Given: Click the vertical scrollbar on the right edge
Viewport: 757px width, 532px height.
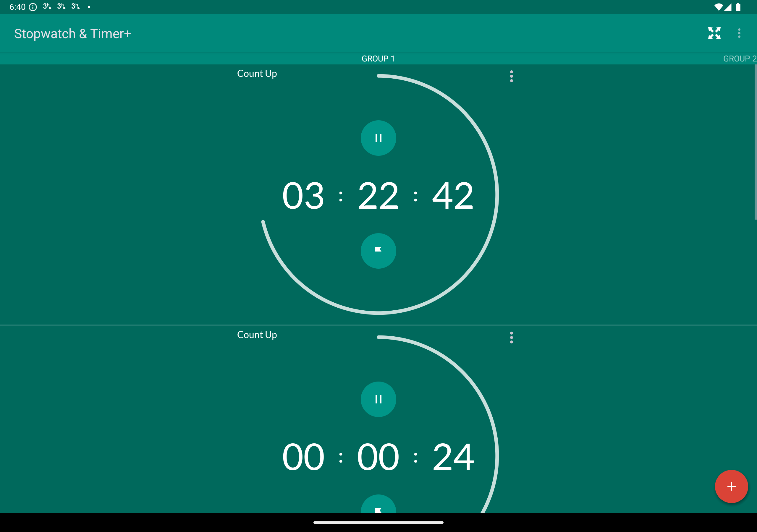Looking at the screenshot, I should (755, 142).
